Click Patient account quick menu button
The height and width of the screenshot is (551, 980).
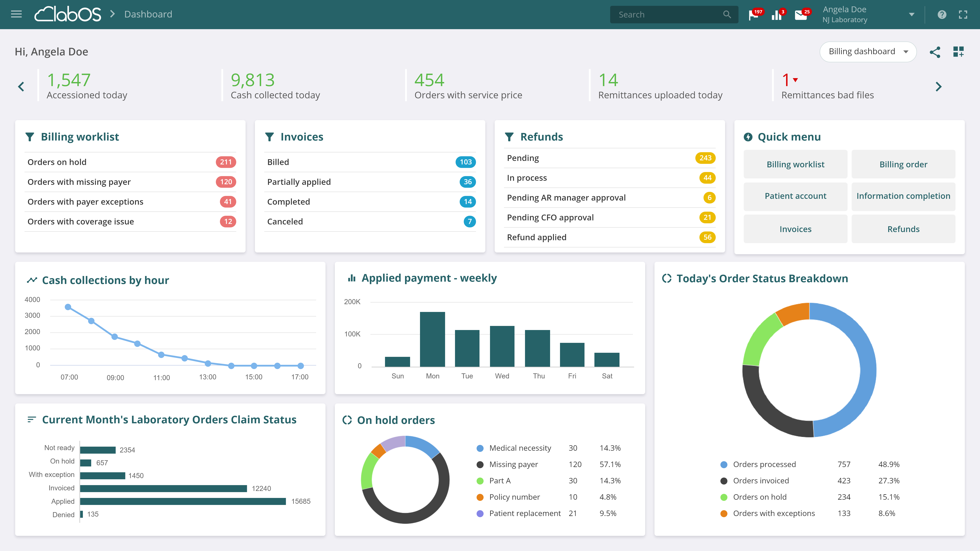tap(795, 196)
